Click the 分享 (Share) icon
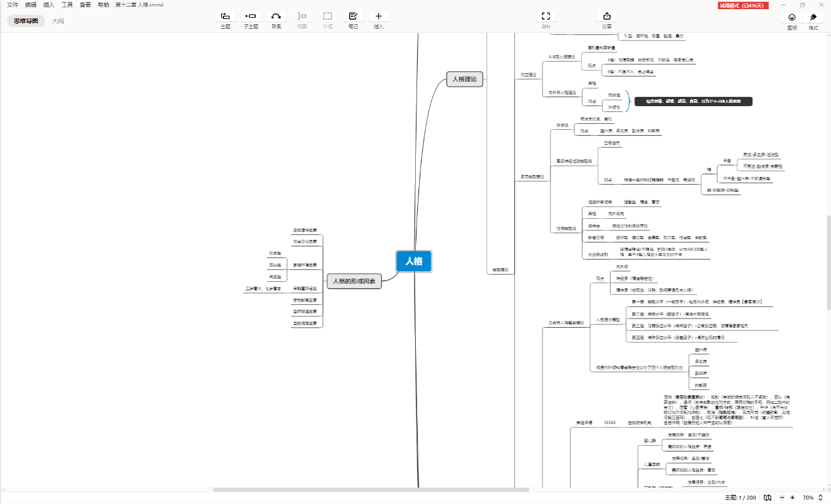The height and width of the screenshot is (504, 831). (607, 16)
